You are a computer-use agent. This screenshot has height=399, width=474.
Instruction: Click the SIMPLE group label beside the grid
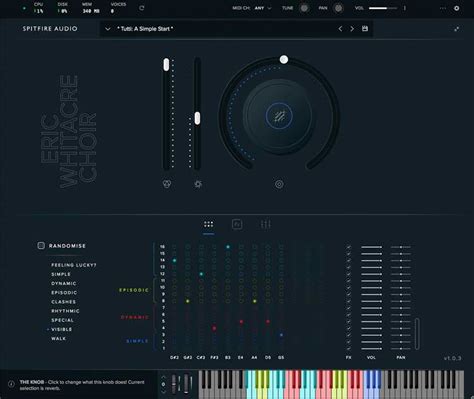click(x=137, y=341)
